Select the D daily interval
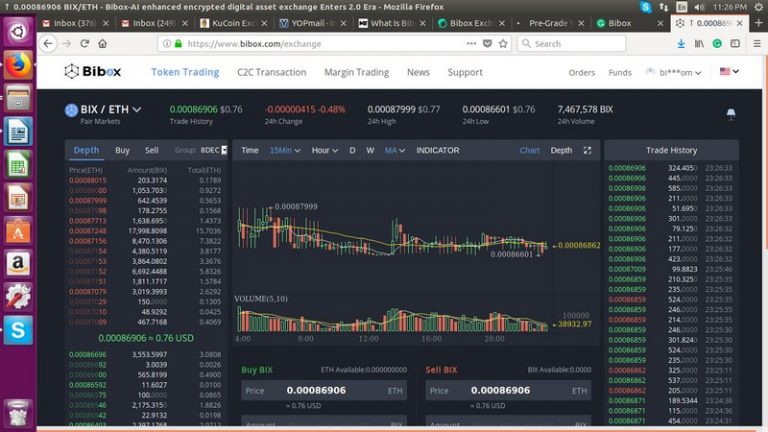The image size is (768, 432). [x=352, y=150]
